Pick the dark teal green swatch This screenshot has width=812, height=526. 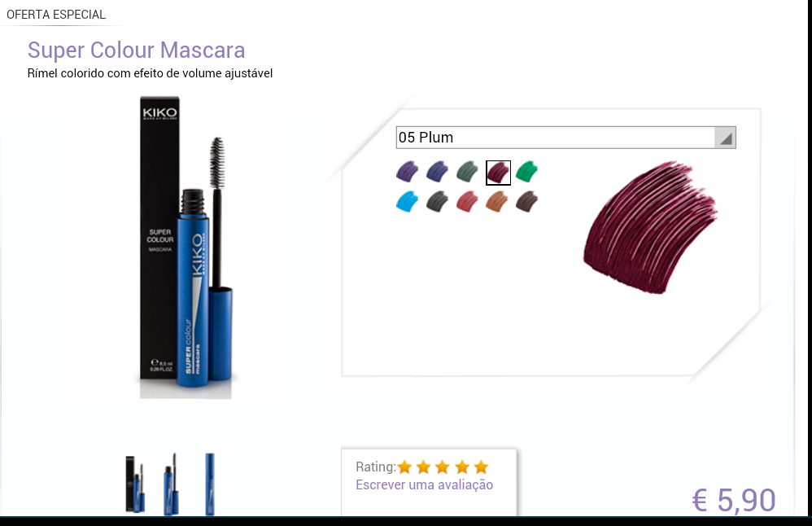(468, 172)
